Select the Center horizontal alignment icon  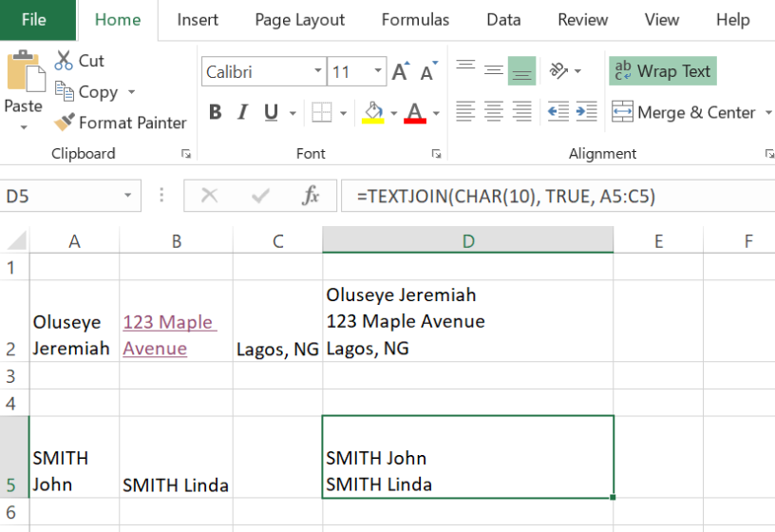click(x=494, y=112)
